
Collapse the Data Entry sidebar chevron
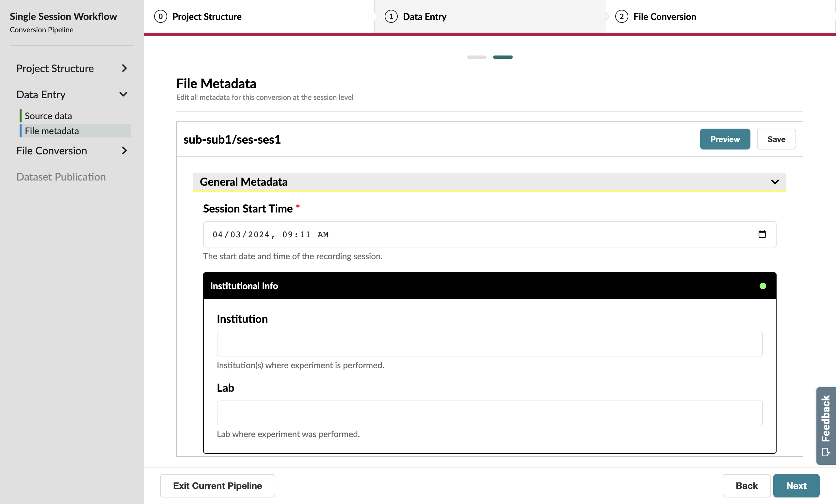click(x=123, y=94)
